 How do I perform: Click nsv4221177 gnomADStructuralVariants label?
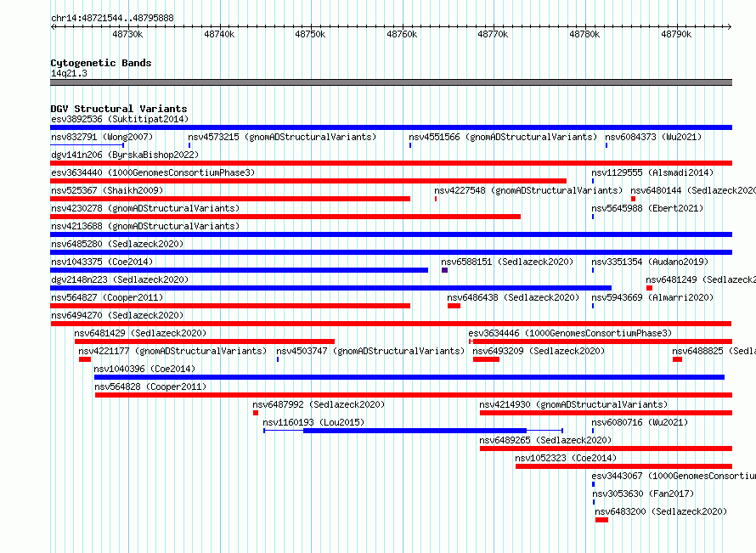click(x=172, y=351)
